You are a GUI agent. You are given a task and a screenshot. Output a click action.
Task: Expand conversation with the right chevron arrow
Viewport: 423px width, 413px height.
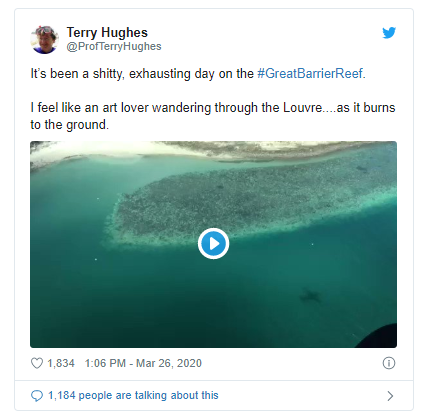(x=390, y=396)
